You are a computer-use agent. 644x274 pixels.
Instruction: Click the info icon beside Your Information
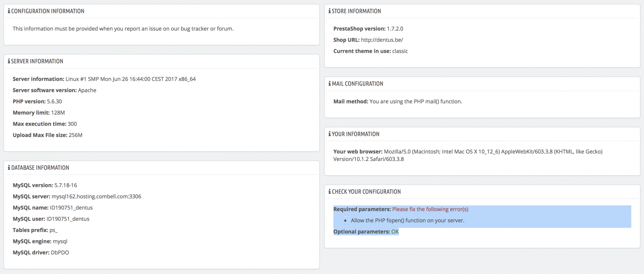330,134
